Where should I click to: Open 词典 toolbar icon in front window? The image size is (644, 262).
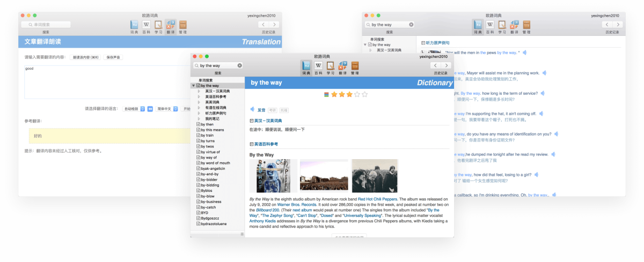tap(305, 65)
